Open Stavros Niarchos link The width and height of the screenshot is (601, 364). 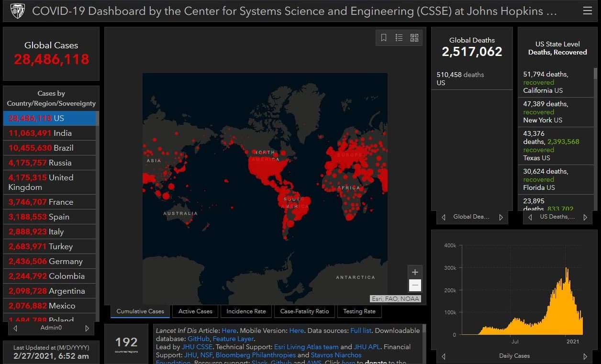(336, 355)
